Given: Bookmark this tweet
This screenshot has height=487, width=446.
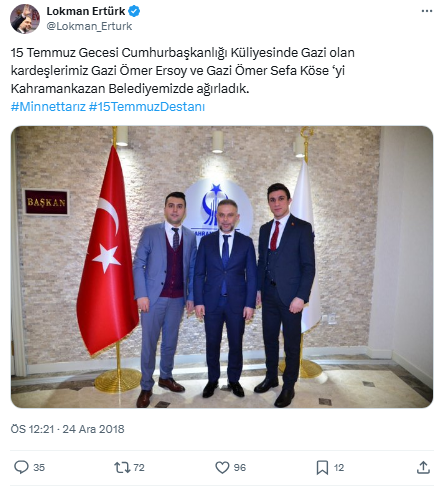Looking at the screenshot, I should (322, 467).
